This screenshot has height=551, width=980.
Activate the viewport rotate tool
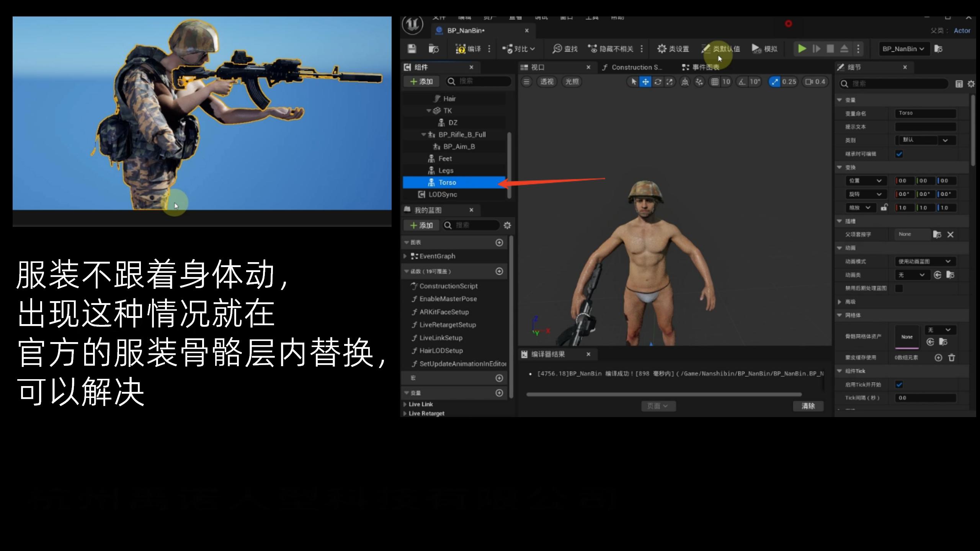(x=658, y=82)
